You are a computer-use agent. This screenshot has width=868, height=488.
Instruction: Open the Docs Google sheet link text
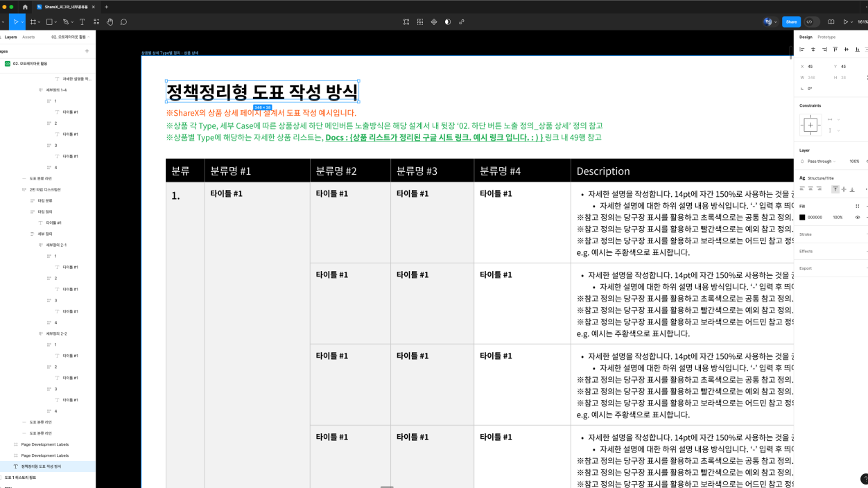pyautogui.click(x=434, y=137)
